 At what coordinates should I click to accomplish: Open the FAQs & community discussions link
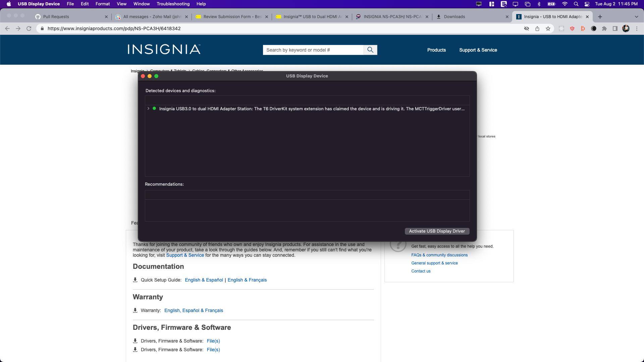click(439, 255)
